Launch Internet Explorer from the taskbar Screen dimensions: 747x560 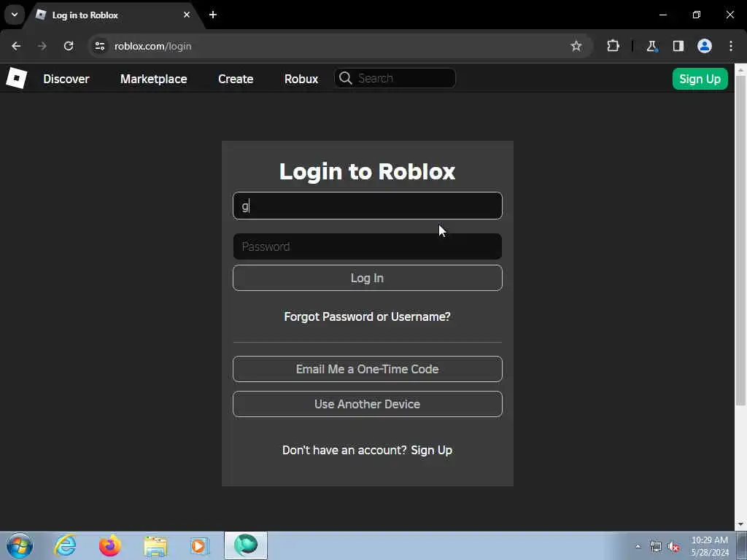(x=65, y=545)
